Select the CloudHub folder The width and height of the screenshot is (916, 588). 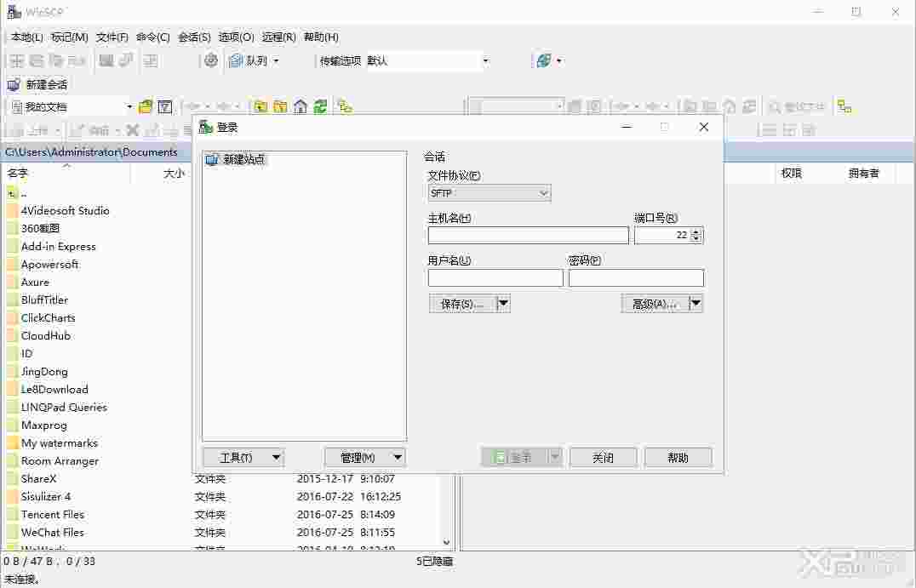click(46, 336)
